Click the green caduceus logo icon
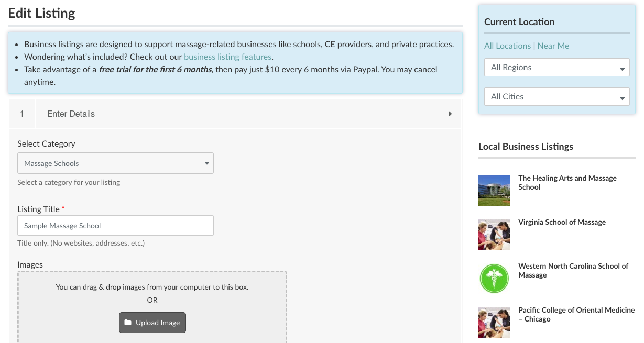 (494, 279)
